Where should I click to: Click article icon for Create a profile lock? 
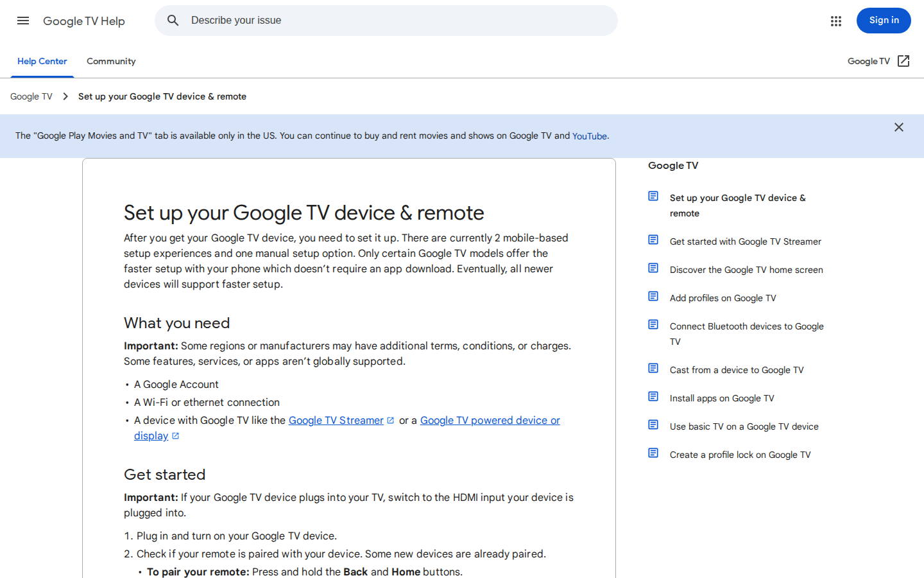tap(653, 453)
